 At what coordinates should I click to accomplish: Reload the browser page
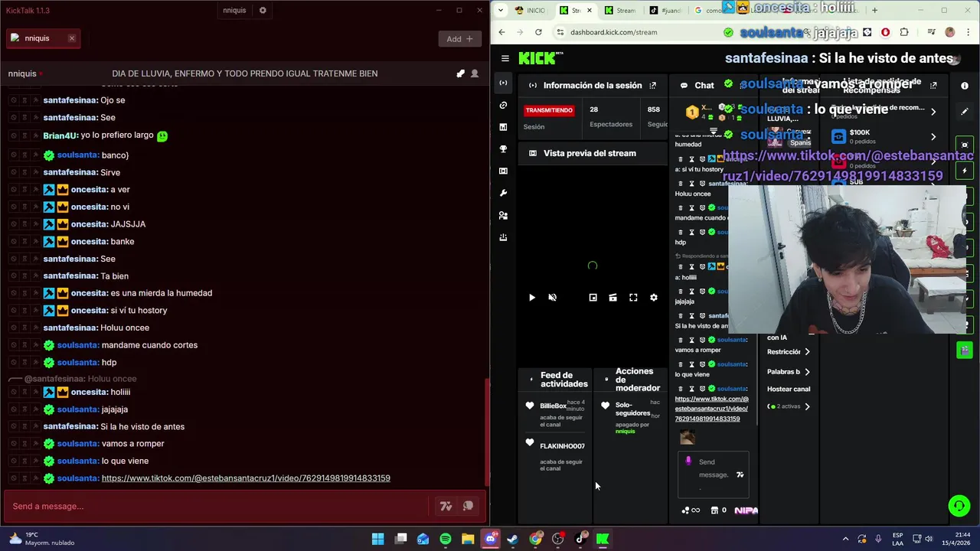(538, 32)
